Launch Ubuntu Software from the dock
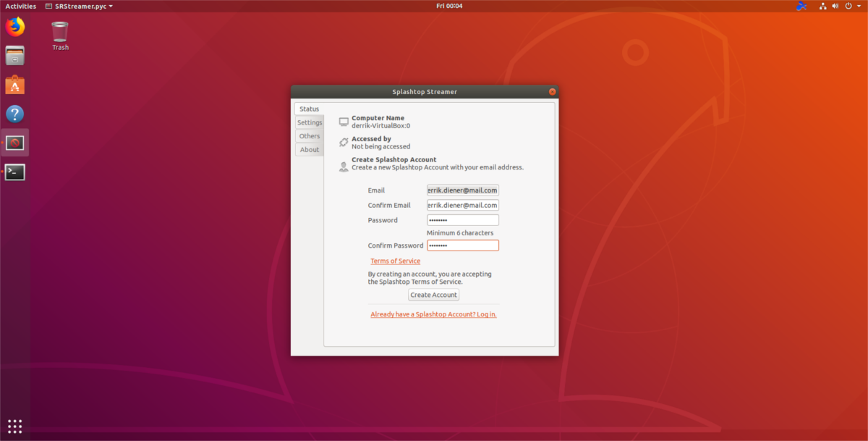This screenshot has height=441, width=868. point(14,85)
